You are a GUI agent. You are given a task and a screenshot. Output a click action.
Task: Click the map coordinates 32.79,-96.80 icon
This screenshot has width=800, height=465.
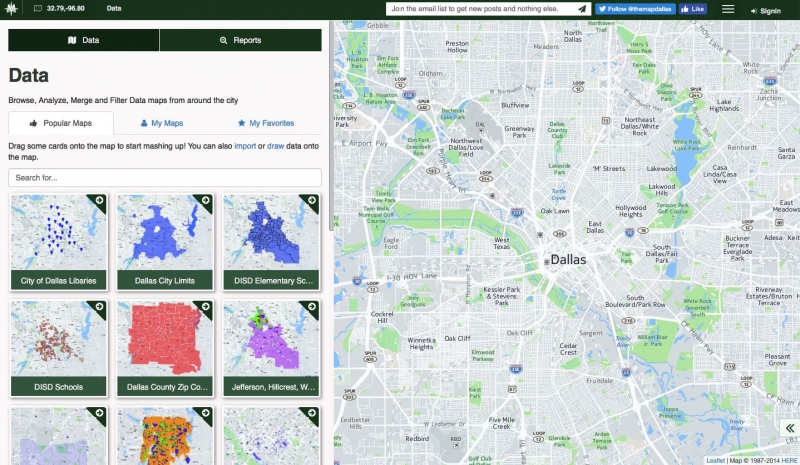(x=38, y=9)
